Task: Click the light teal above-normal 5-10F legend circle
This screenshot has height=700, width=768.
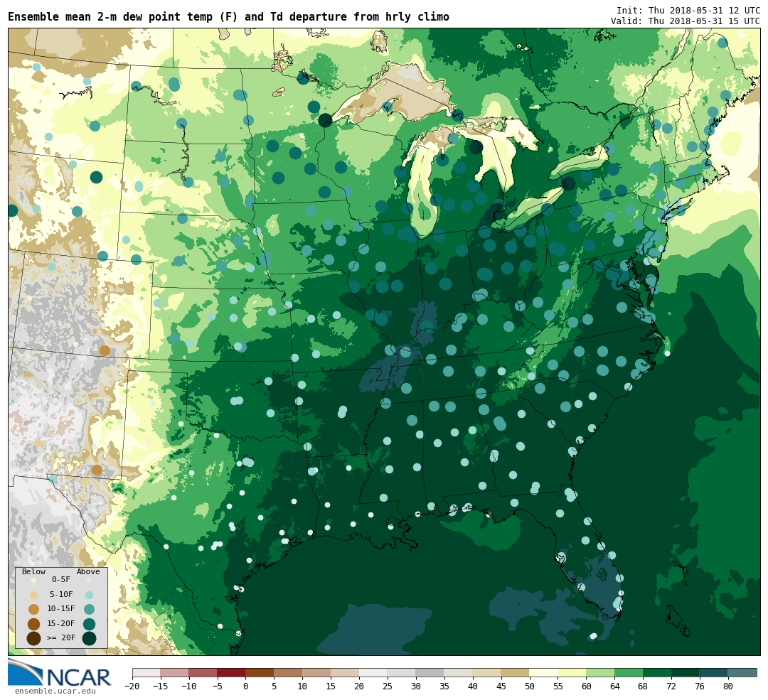Action: [89, 596]
